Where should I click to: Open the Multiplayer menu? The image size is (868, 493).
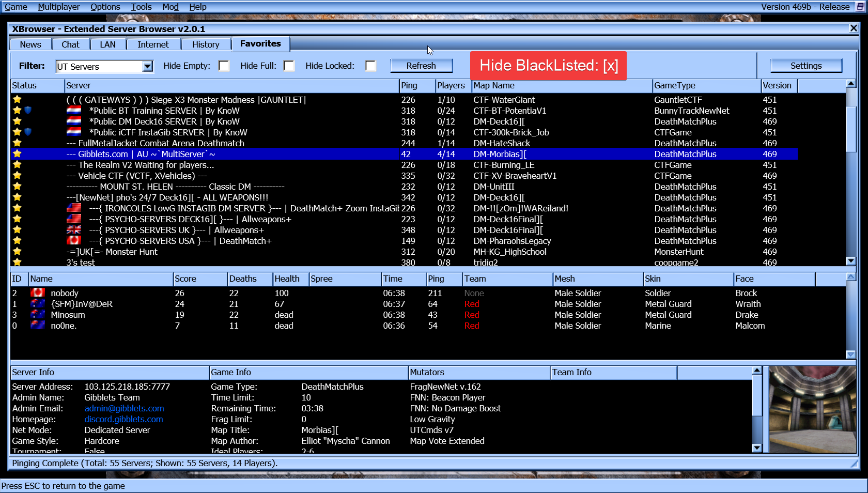coord(59,7)
